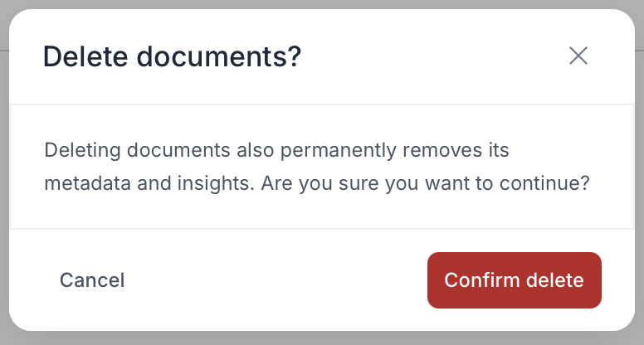Click the "Delete documents?" dialog title
Viewport: 644px width, 345px height.
(172, 57)
